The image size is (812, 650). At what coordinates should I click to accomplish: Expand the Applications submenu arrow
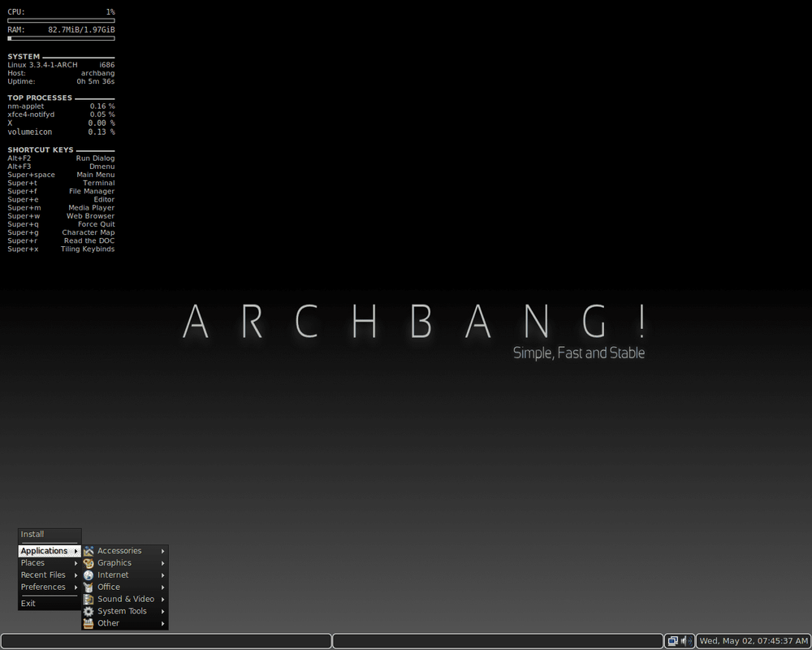tap(76, 550)
